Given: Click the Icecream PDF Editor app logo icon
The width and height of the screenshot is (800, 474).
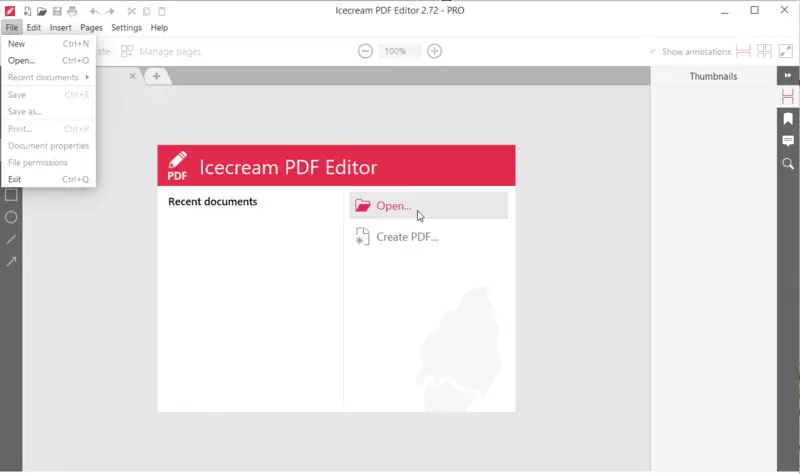Looking at the screenshot, I should pyautogui.click(x=10, y=11).
